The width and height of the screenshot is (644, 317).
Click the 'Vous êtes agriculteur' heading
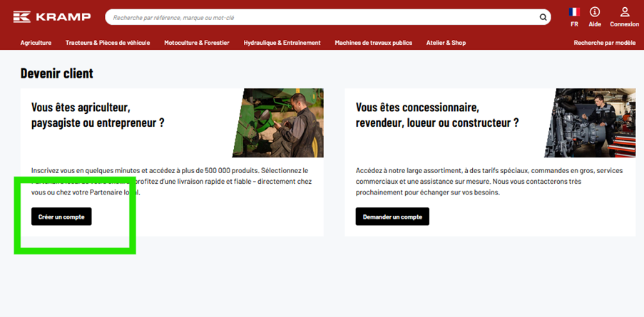click(98, 115)
